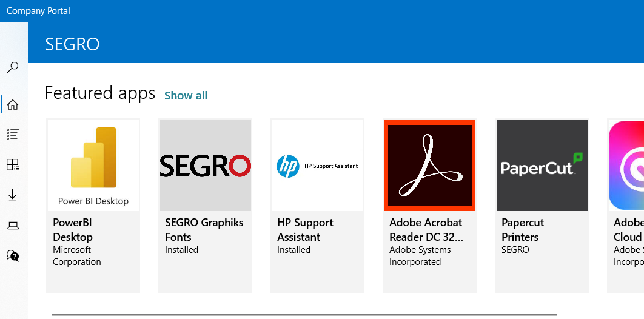Click the PowerBI Desktop app title
Screen dimensions: 644x319
click(73, 230)
